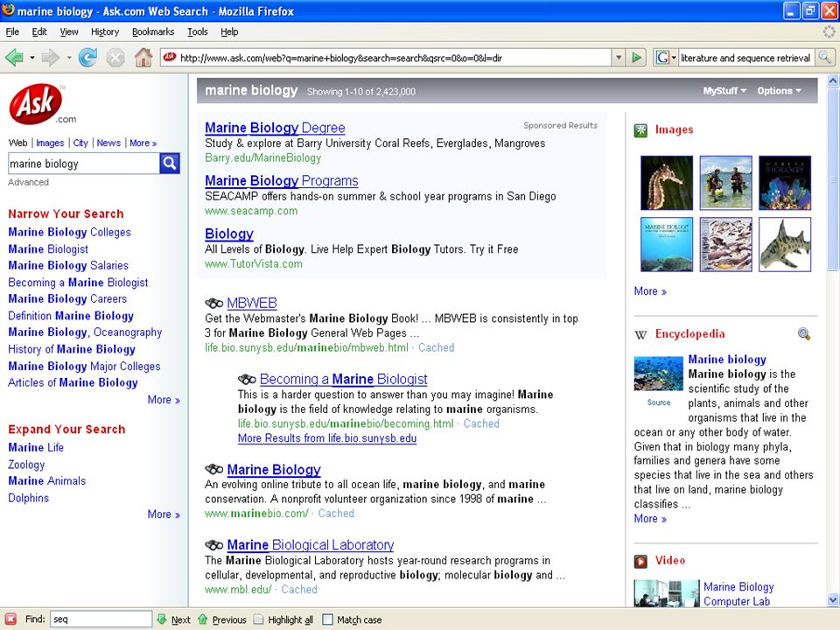The height and width of the screenshot is (630, 840).
Task: Open the Forward button history dropdown
Action: pyautogui.click(x=69, y=58)
